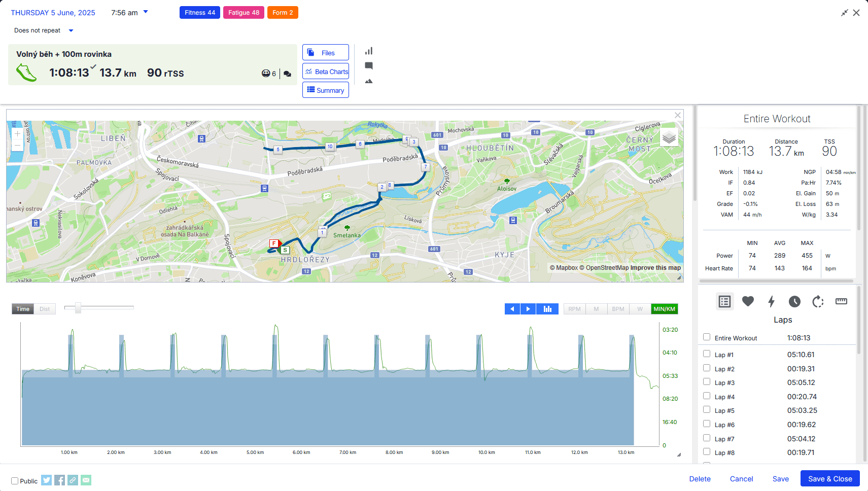Select the Lap #1 checkbox
Screen dimensions: 868x491
707,354
